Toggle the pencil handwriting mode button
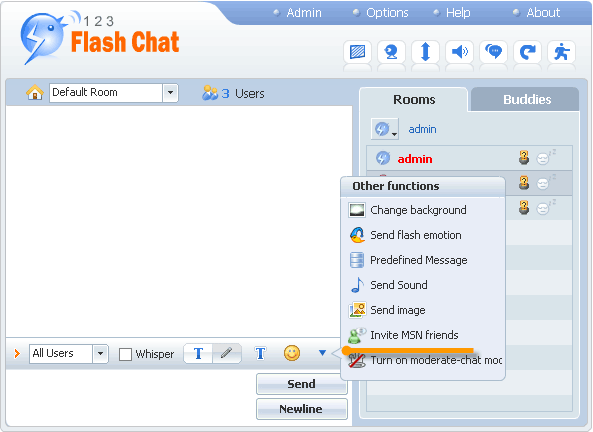This screenshot has width=593, height=432. coord(227,354)
